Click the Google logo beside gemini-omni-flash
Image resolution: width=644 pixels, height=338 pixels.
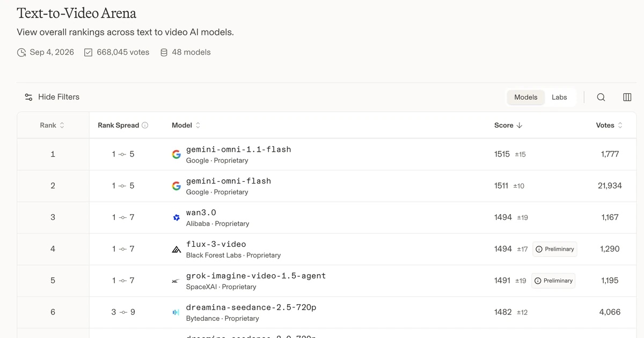coord(176,186)
